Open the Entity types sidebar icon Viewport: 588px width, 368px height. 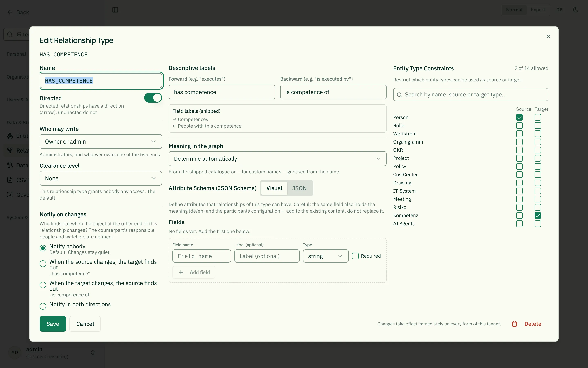pos(10,136)
